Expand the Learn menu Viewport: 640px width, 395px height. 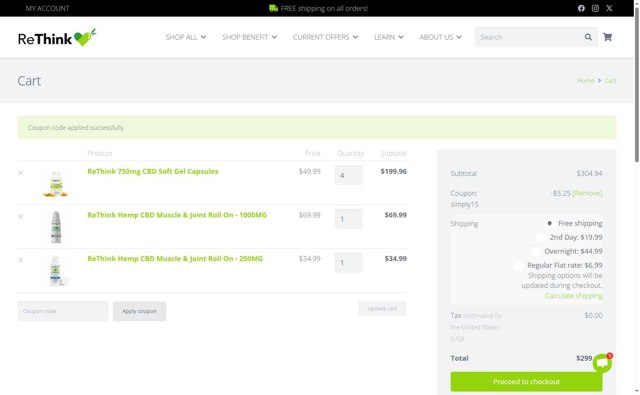[x=389, y=37]
